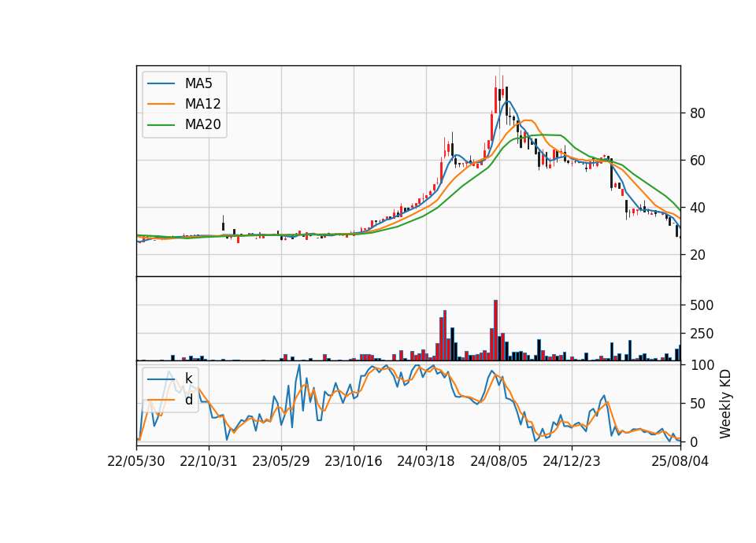Click the 24/08/05 date tick label
Image resolution: width=756 pixels, height=543 pixels.
pyautogui.click(x=499, y=461)
